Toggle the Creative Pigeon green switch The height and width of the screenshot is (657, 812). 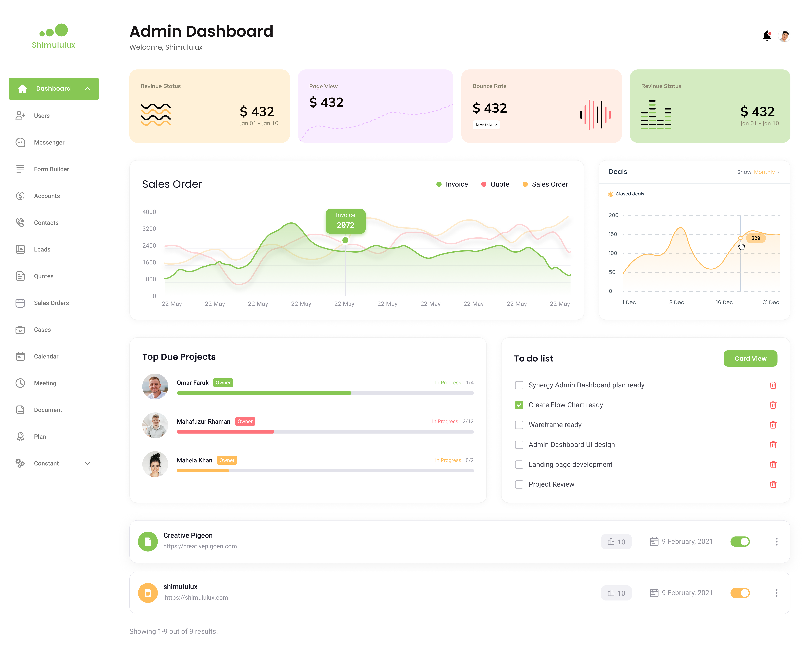740,542
